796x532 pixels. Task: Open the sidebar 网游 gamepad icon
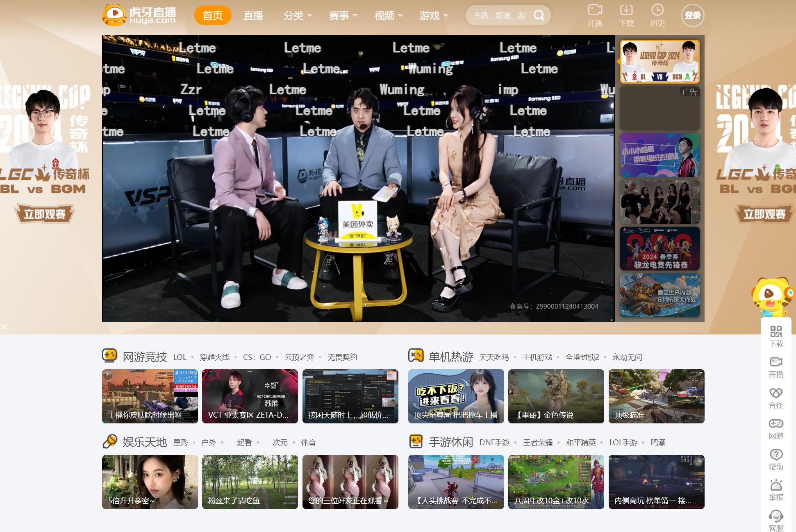click(776, 423)
